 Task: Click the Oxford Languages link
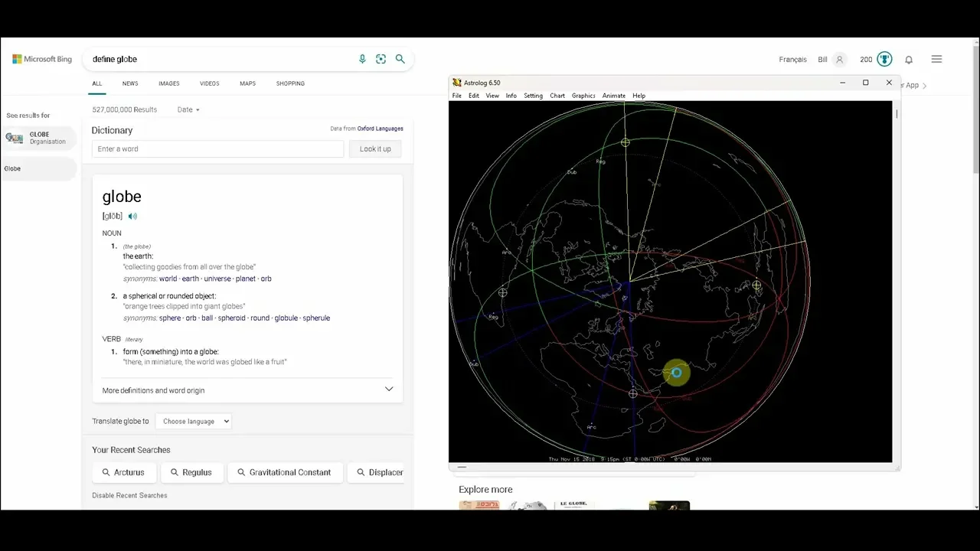tap(380, 129)
